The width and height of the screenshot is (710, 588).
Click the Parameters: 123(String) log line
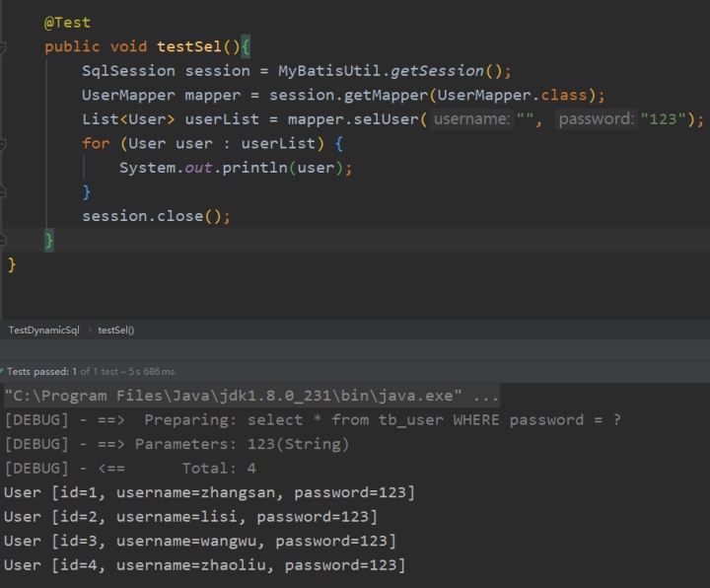[x=177, y=444]
